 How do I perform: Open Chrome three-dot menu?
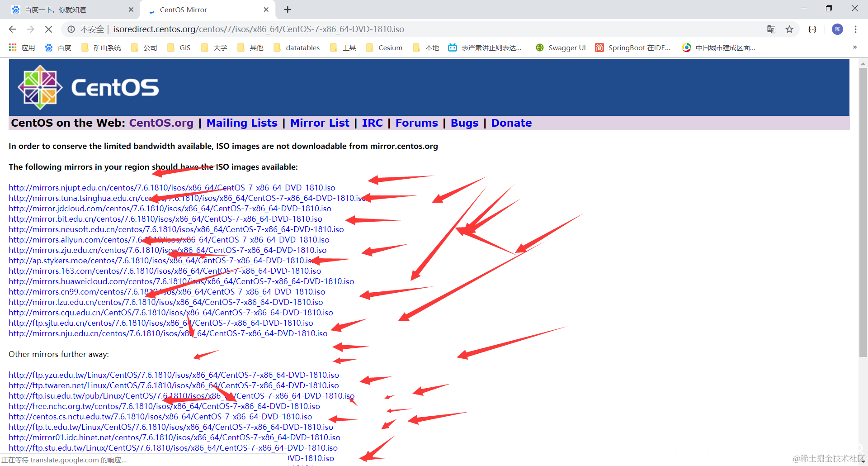point(855,29)
